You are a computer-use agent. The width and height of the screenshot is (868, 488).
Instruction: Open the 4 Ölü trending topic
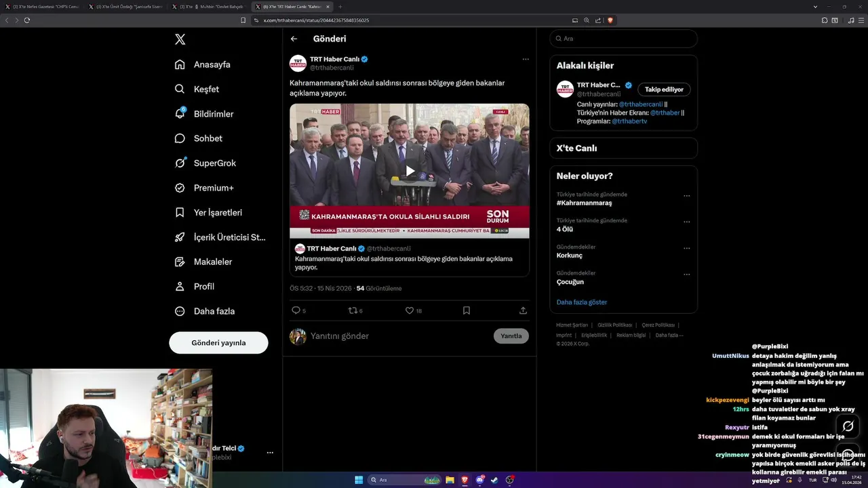[x=564, y=229]
